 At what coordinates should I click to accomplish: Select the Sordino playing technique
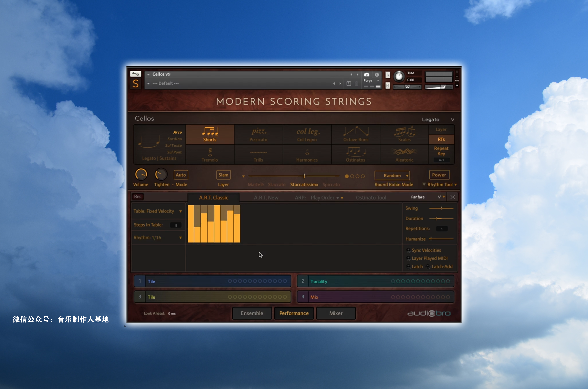coord(175,139)
